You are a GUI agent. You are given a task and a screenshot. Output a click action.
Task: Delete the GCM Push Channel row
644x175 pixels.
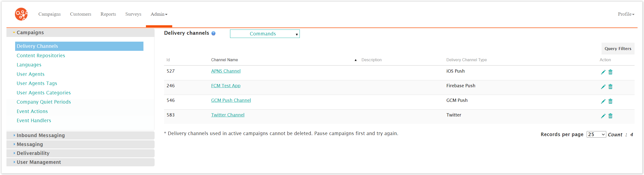tap(610, 101)
